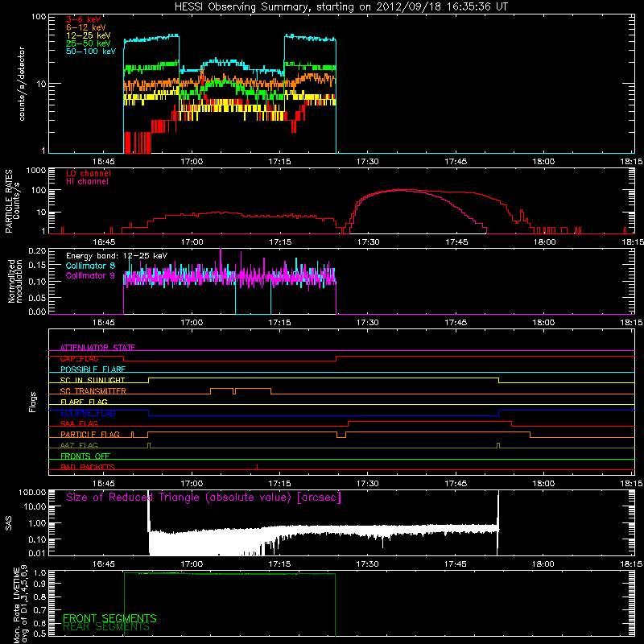This screenshot has width=644, height=644.
Task: Click the 'FLARE_FLAG' label
Action: pyautogui.click(x=84, y=402)
